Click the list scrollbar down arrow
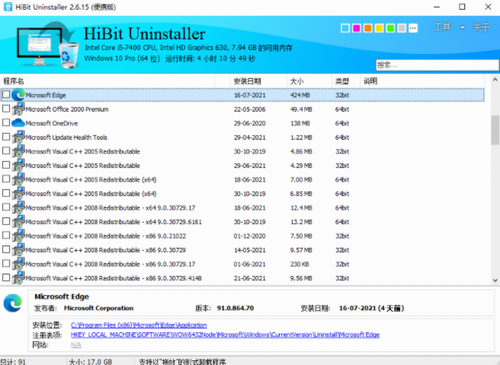Screen dimensions: 500x365 click(x=495, y=281)
